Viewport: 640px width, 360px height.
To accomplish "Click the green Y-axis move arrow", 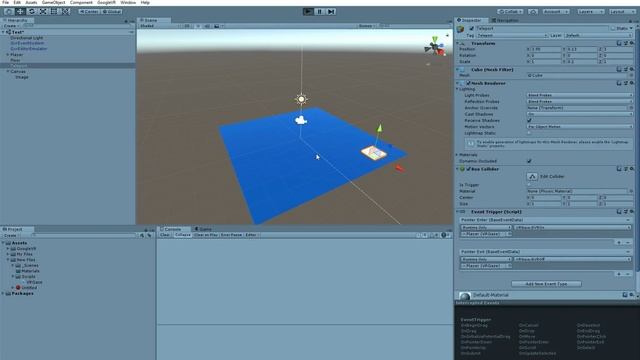I will tap(380, 128).
